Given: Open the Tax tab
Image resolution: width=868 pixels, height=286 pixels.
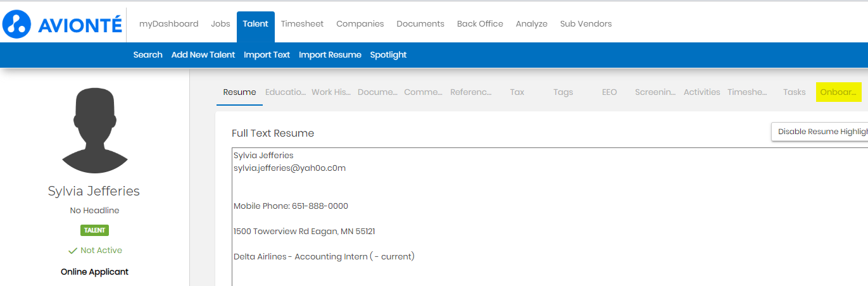Looking at the screenshot, I should [x=517, y=92].
